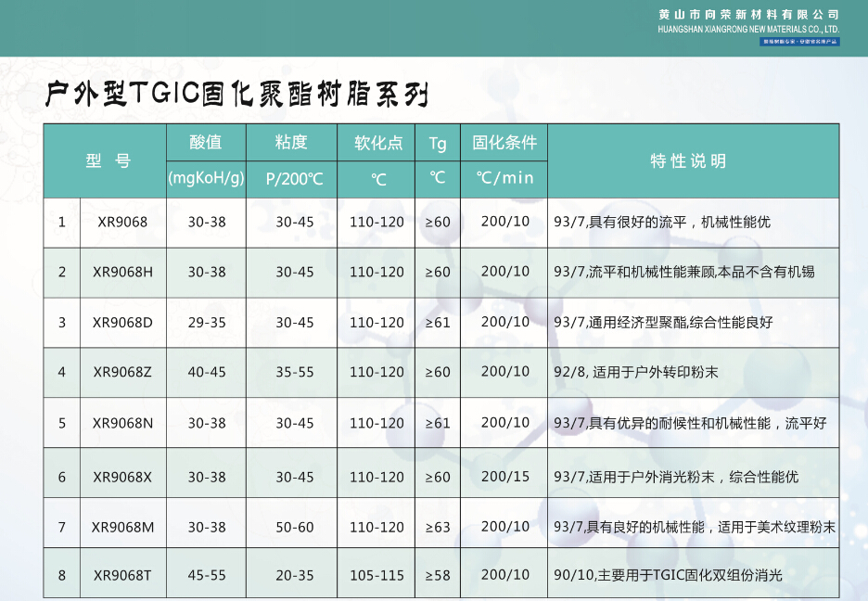Select the XR9068M model cell

tap(122, 527)
